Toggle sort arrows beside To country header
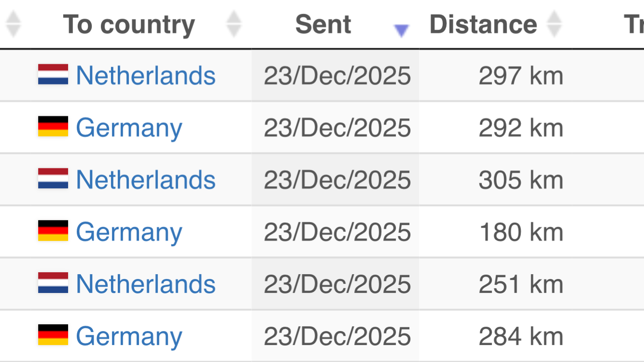This screenshot has width=644, height=362. point(234,24)
